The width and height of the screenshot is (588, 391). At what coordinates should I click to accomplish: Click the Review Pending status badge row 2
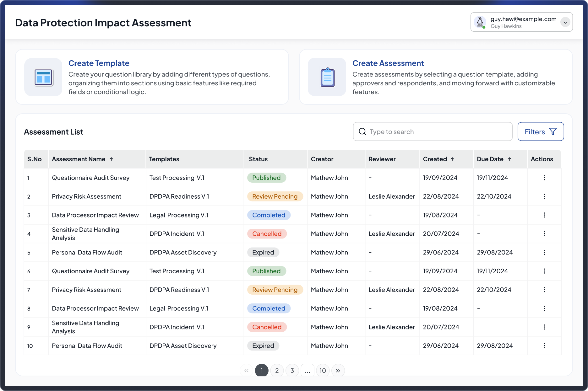point(275,196)
